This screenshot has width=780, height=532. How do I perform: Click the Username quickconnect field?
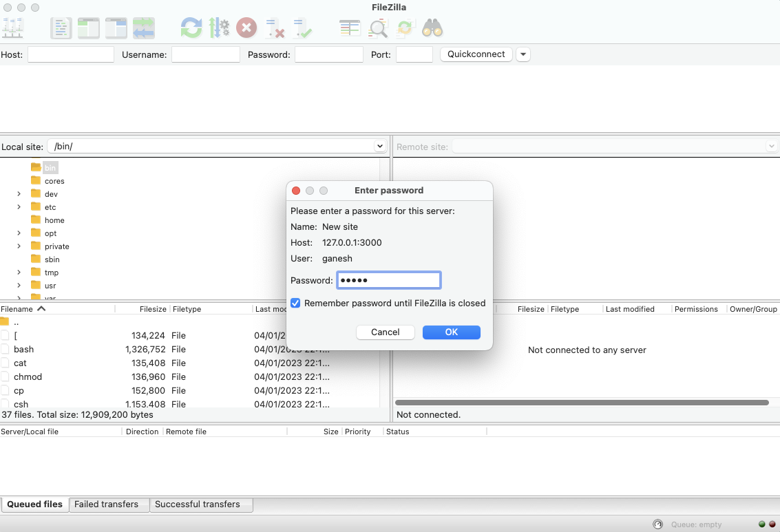coord(205,54)
